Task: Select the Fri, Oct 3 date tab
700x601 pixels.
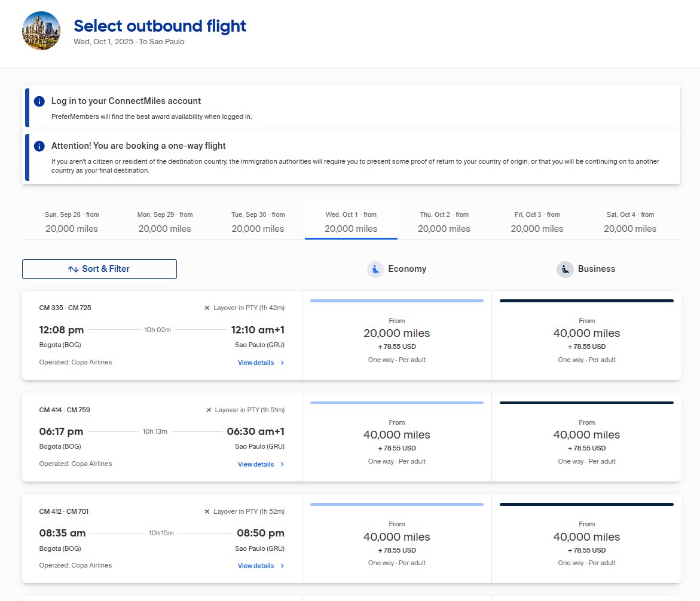Action: [x=537, y=222]
